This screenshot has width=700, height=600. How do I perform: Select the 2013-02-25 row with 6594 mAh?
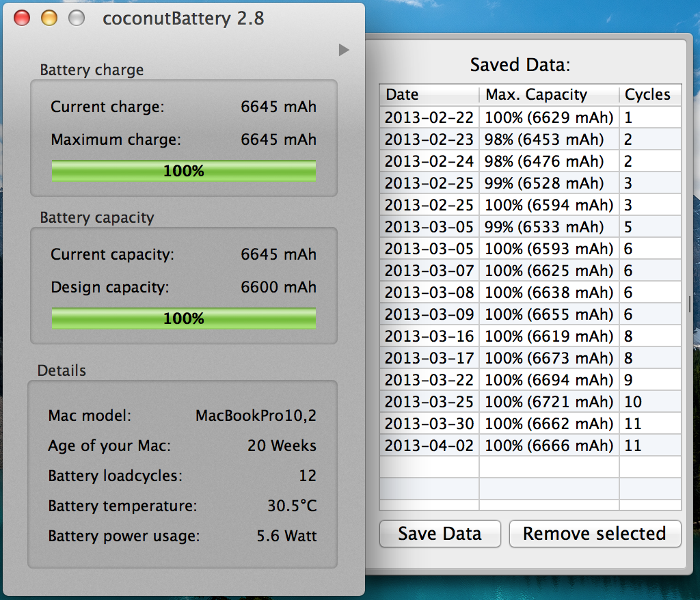[530, 205]
